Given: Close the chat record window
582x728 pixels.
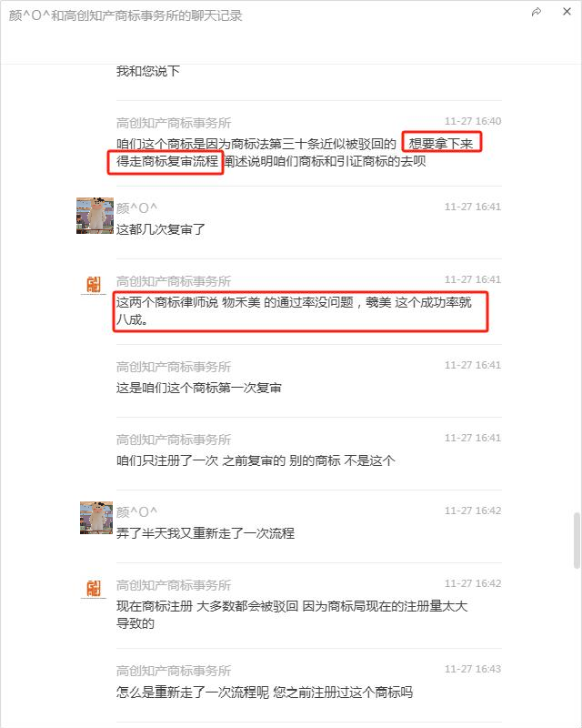Looking at the screenshot, I should [567, 12].
